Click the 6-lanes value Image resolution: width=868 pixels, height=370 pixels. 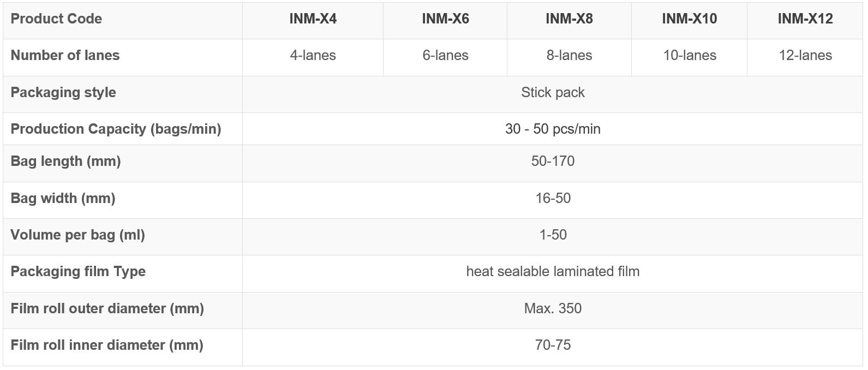tap(445, 56)
